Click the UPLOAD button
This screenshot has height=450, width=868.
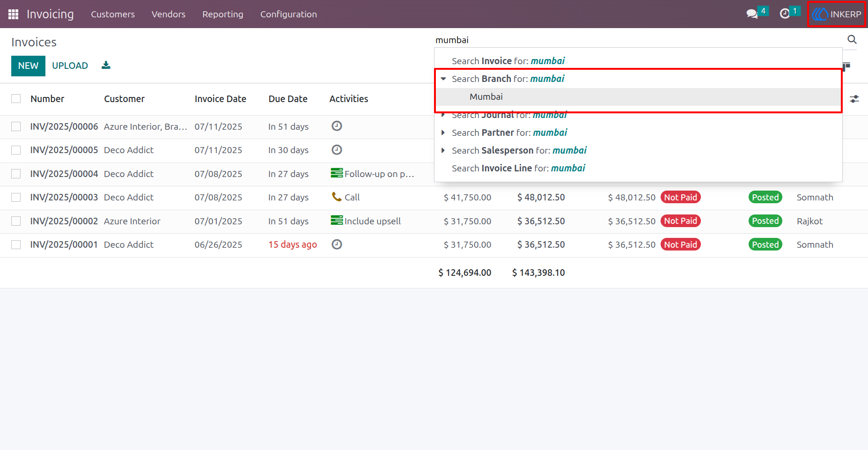[x=70, y=66]
